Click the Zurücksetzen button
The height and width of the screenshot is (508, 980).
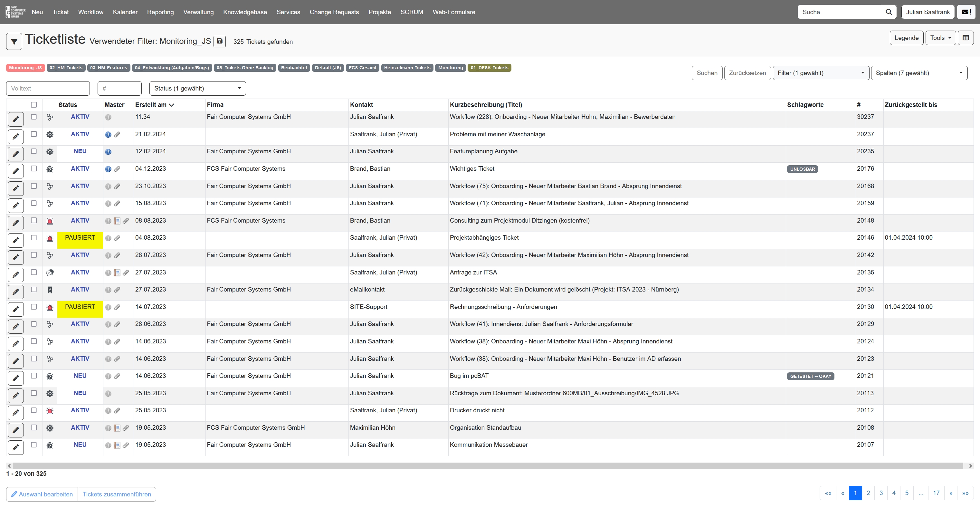point(747,73)
